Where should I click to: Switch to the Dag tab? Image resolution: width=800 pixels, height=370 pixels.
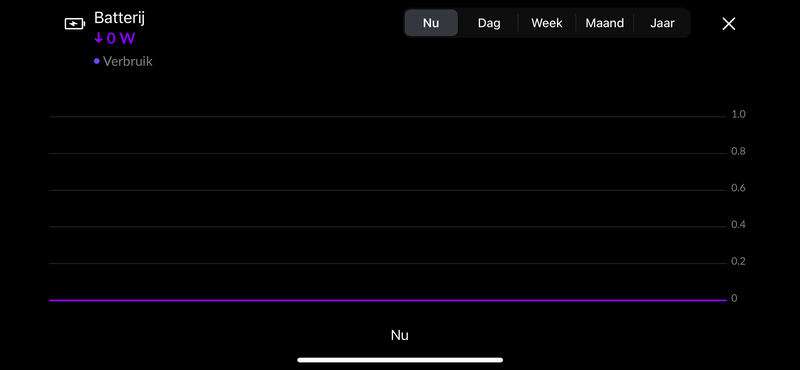point(489,23)
